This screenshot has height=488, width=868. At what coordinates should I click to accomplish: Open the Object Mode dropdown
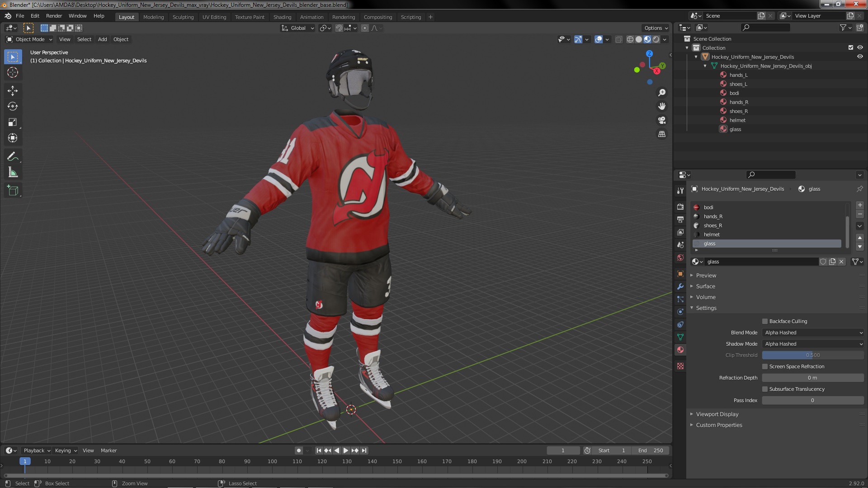29,39
